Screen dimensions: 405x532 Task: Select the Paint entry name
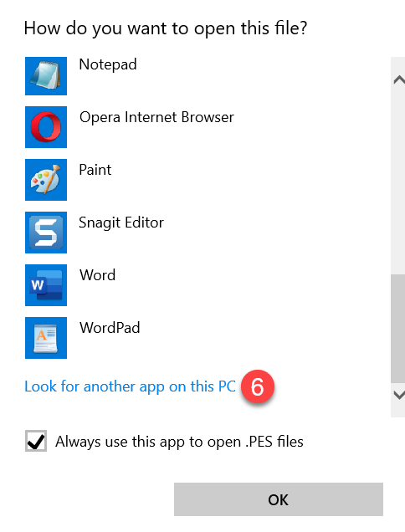coord(95,170)
